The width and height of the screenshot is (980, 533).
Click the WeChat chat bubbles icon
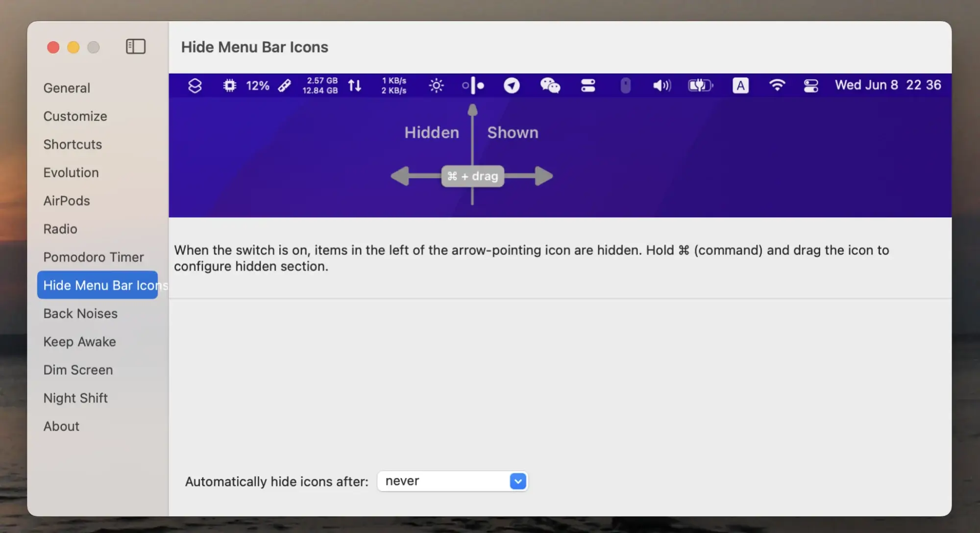[550, 86]
